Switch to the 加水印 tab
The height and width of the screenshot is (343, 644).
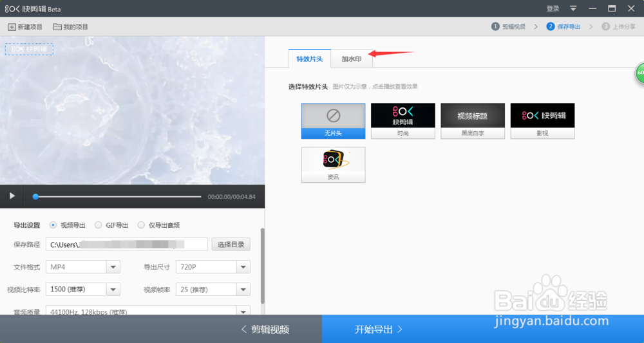pyautogui.click(x=352, y=59)
